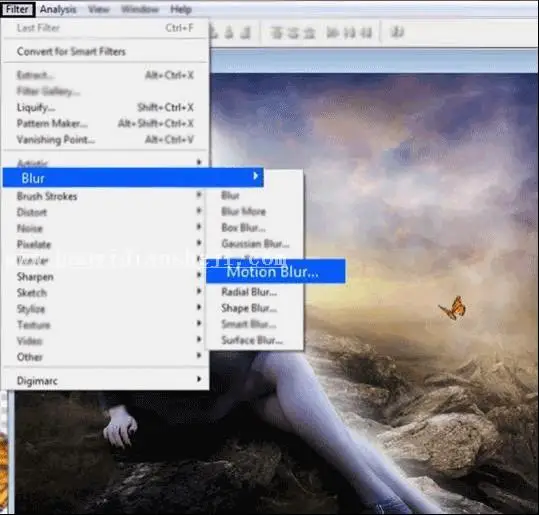Click the Distribute top edges icon
Viewport: 539px width, 515px height.
(x=276, y=33)
